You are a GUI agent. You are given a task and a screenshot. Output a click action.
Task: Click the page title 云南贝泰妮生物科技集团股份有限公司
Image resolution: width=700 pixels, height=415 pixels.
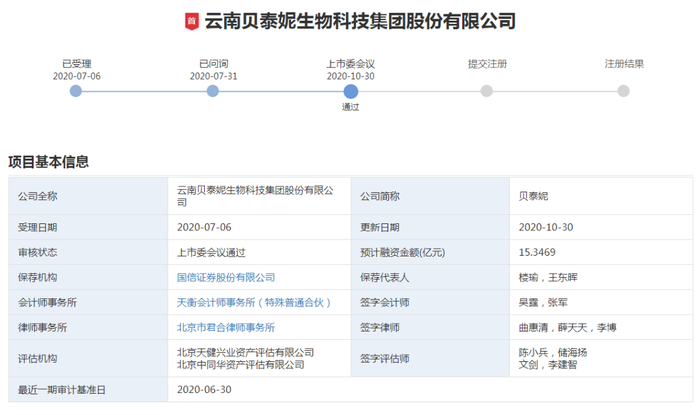[360, 21]
